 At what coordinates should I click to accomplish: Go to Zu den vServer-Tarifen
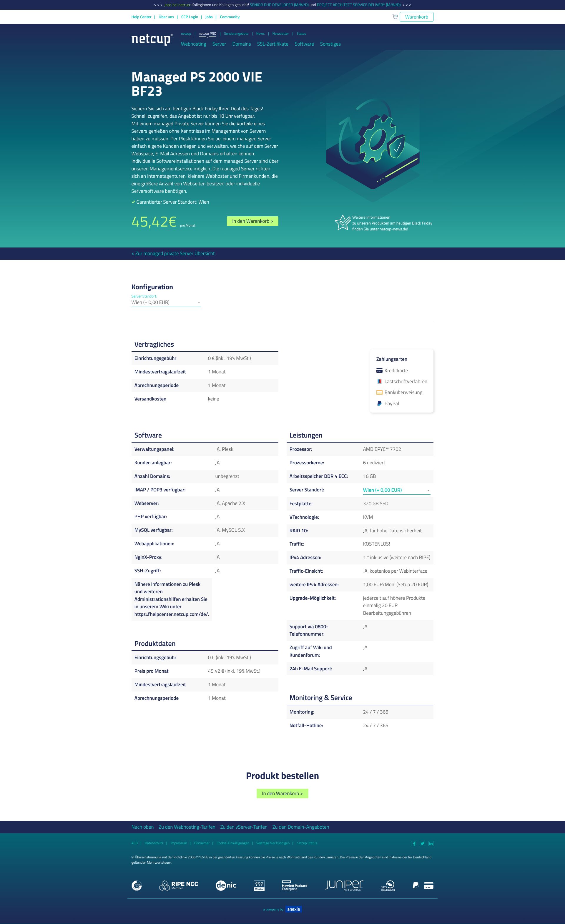(244, 827)
